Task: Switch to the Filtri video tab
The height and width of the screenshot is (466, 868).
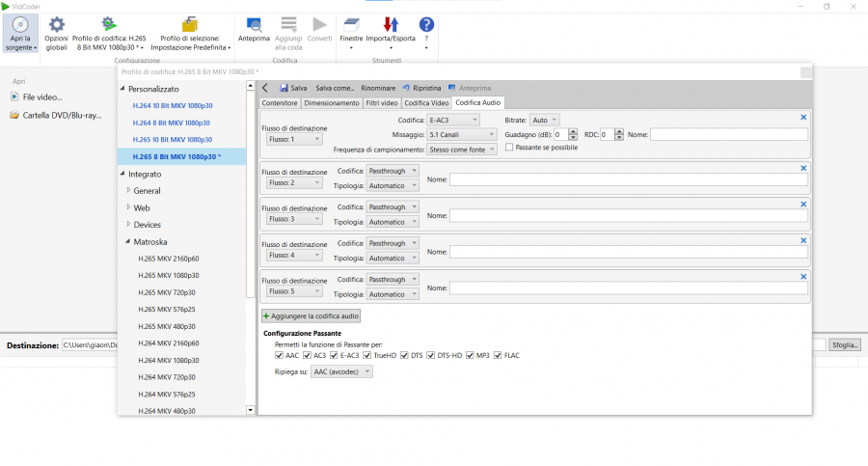Action: (x=381, y=103)
